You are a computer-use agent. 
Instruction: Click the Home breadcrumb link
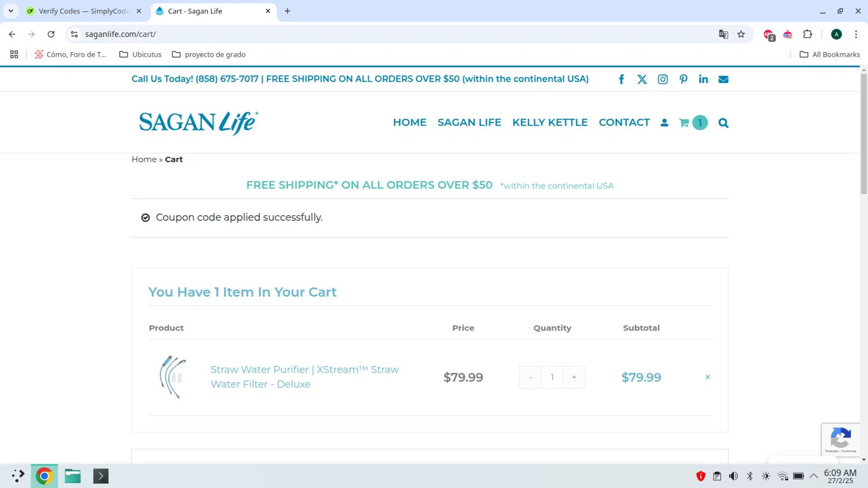(x=144, y=159)
